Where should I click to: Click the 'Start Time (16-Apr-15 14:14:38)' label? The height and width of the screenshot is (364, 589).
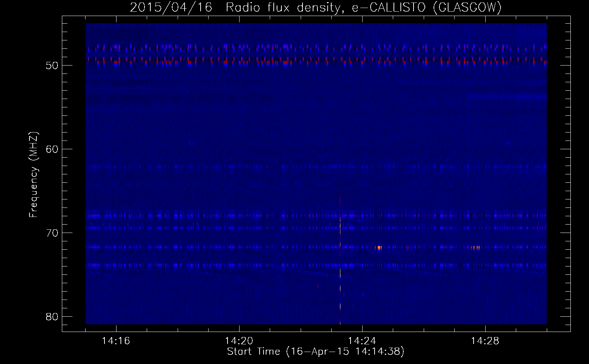[316, 352]
